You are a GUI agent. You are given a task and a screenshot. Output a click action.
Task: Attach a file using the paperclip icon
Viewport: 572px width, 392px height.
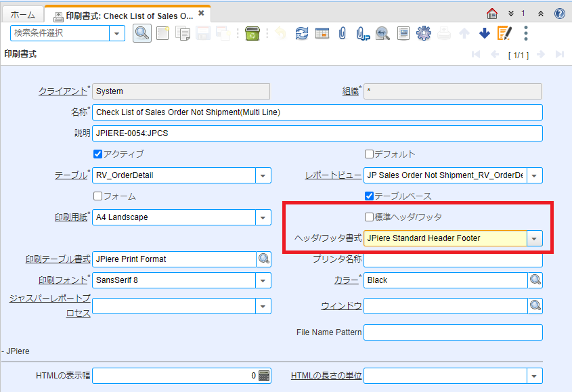[x=342, y=32]
